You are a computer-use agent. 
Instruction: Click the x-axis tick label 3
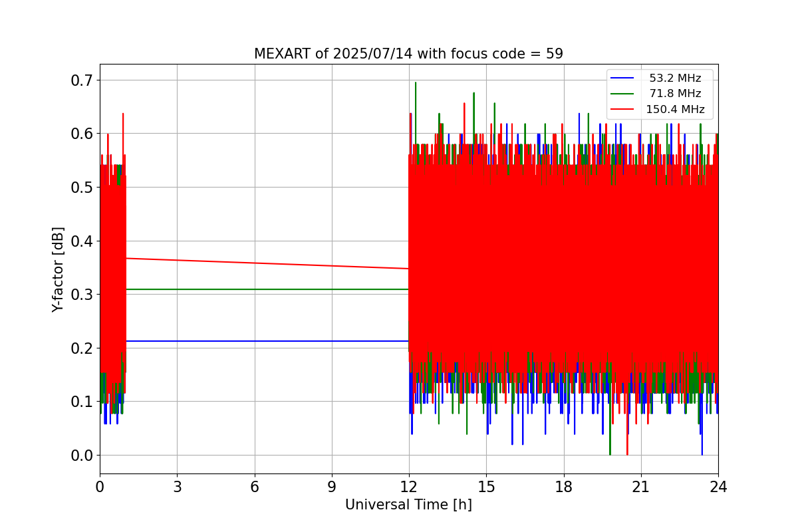coord(177,487)
